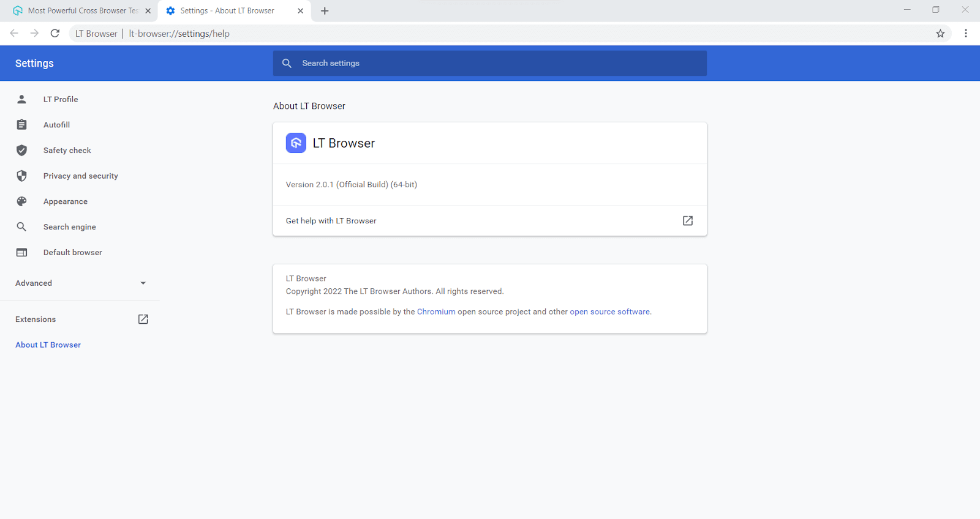980x519 pixels.
Task: Click the About LT Browser page heading
Action: click(x=309, y=106)
